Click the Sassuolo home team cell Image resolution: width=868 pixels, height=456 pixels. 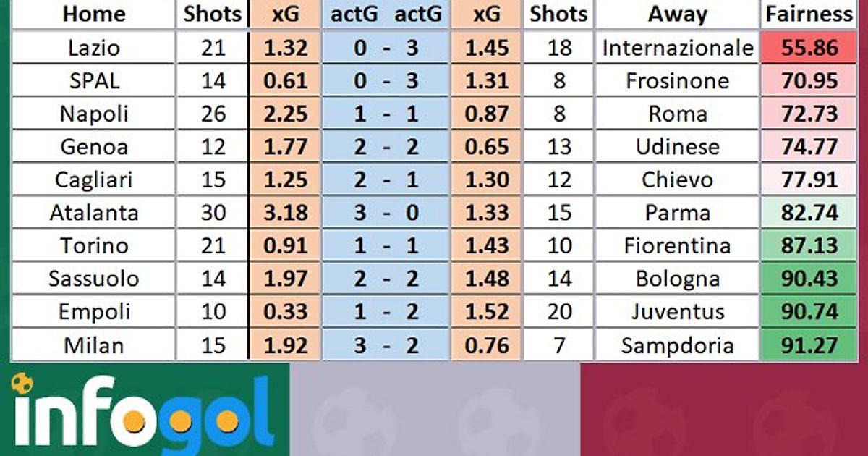click(x=94, y=279)
